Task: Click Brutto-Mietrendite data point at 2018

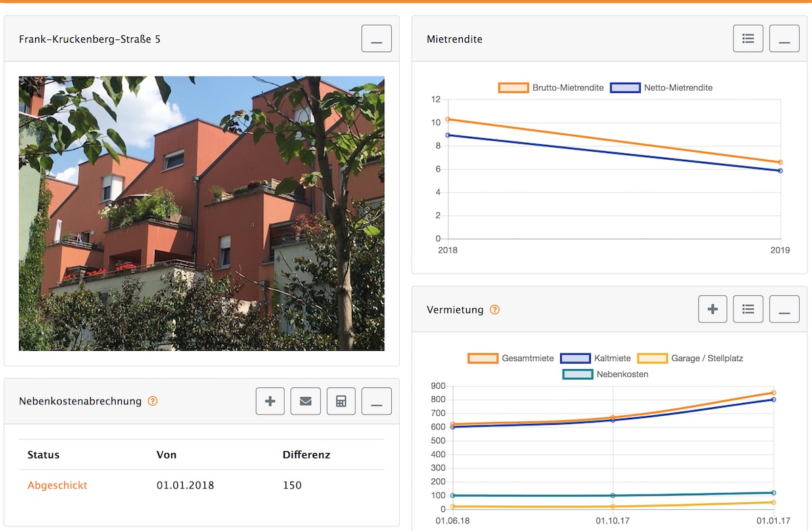Action: (448, 119)
